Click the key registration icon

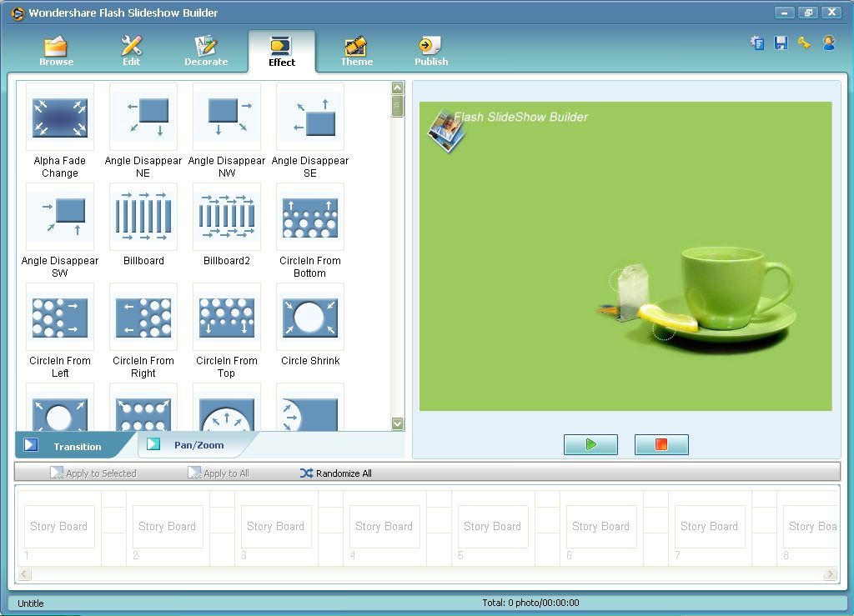[x=805, y=43]
